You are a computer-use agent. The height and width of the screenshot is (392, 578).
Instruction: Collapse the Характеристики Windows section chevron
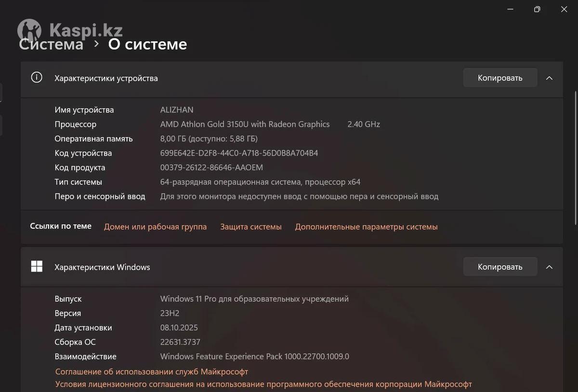(549, 267)
